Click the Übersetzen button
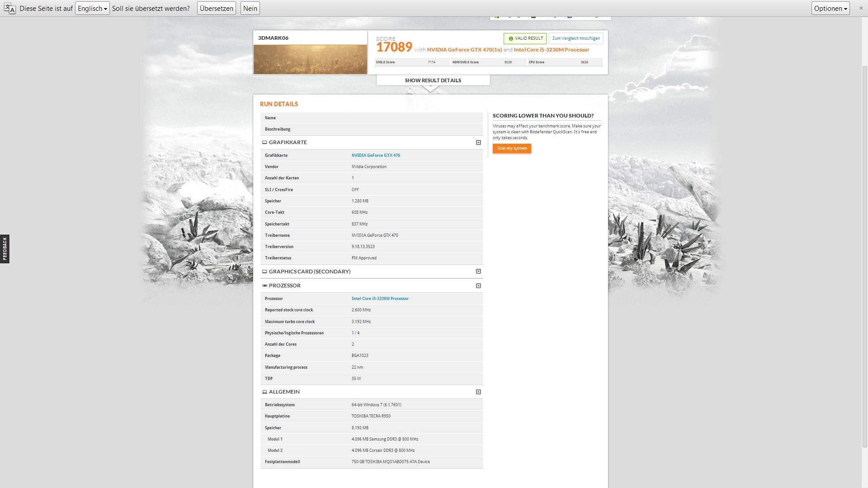The height and width of the screenshot is (488, 868). coord(216,9)
